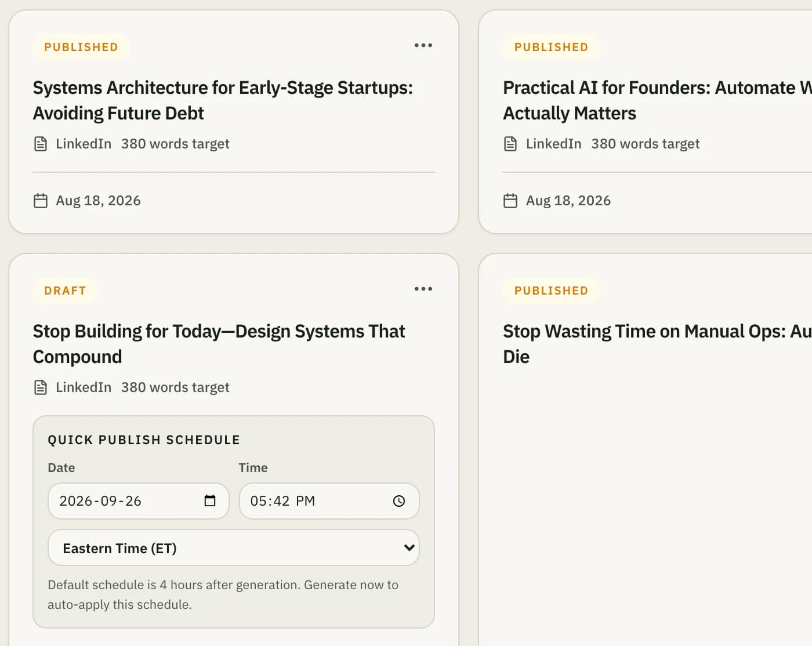The height and width of the screenshot is (646, 812).
Task: Open the Systems Architecture for Early-Stage Startups title
Action: click(x=223, y=100)
